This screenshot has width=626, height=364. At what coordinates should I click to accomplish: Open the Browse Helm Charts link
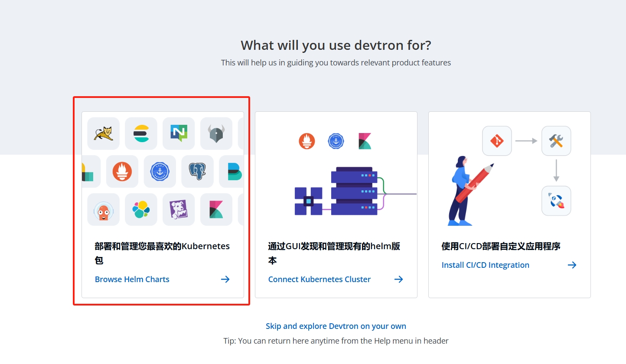(x=132, y=279)
